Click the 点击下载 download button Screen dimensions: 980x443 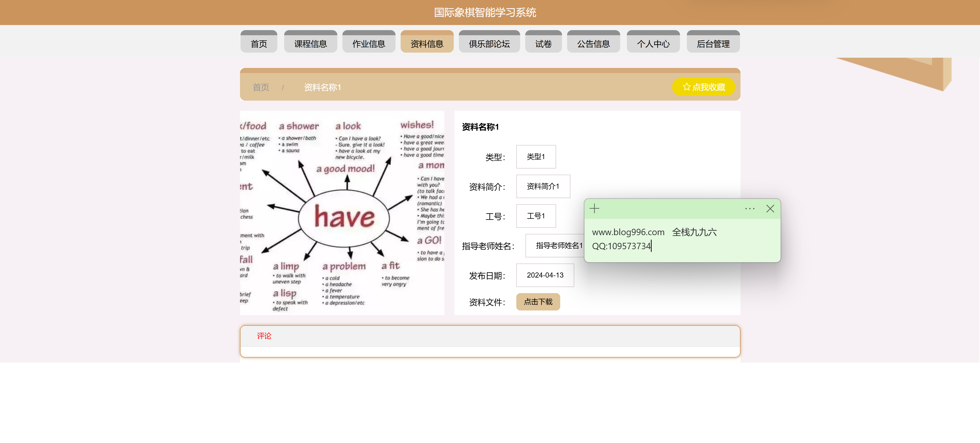point(537,302)
